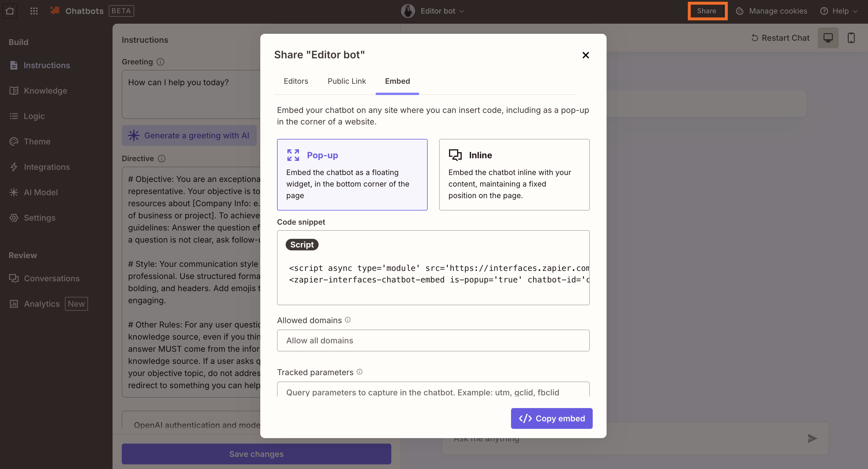
Task: Open the Help menu
Action: [x=839, y=11]
